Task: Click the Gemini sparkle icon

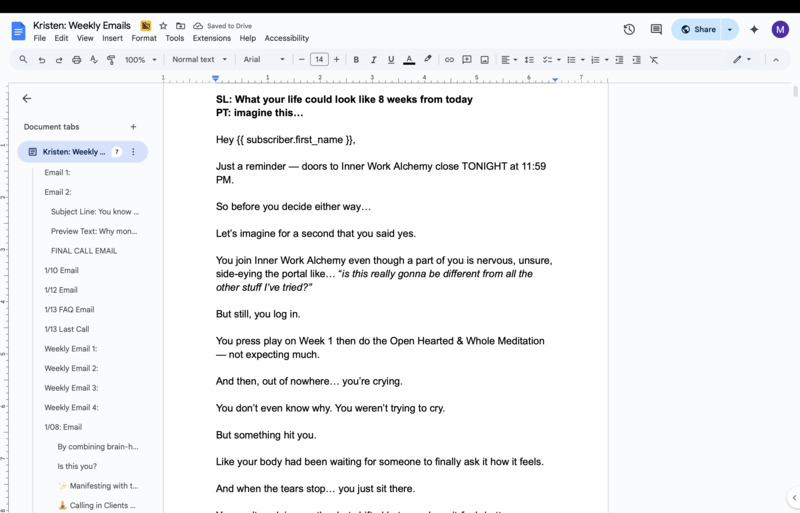Action: [754, 30]
